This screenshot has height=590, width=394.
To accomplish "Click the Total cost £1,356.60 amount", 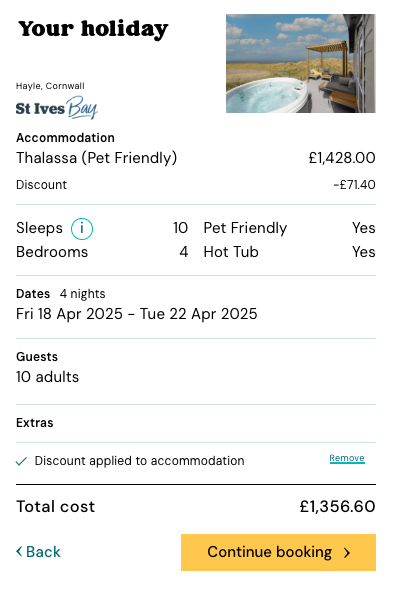I will pyautogui.click(x=338, y=506).
